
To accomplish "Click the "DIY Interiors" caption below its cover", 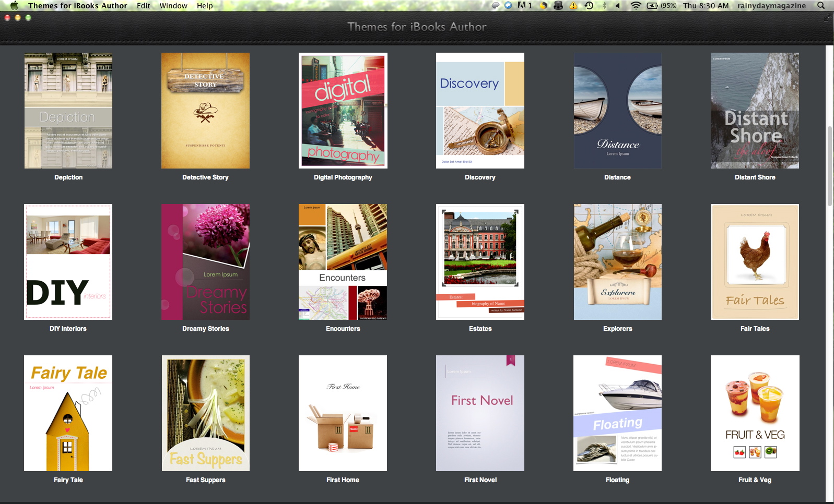I will [x=68, y=329].
